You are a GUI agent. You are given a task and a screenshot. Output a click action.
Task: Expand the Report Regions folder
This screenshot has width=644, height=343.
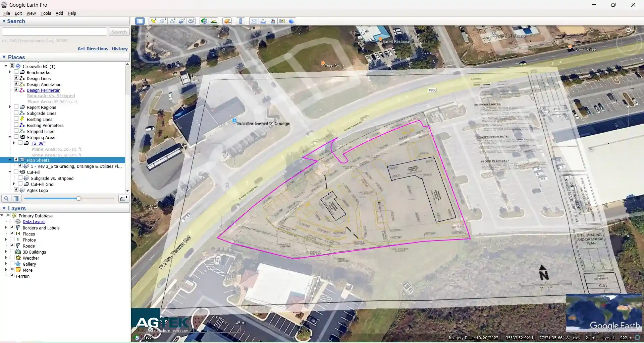click(10, 107)
